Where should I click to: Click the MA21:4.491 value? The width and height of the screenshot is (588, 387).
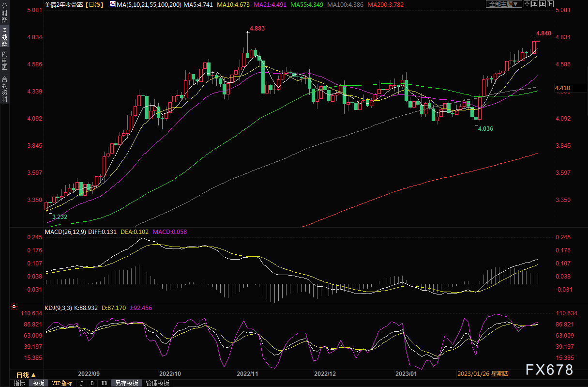click(x=270, y=4)
